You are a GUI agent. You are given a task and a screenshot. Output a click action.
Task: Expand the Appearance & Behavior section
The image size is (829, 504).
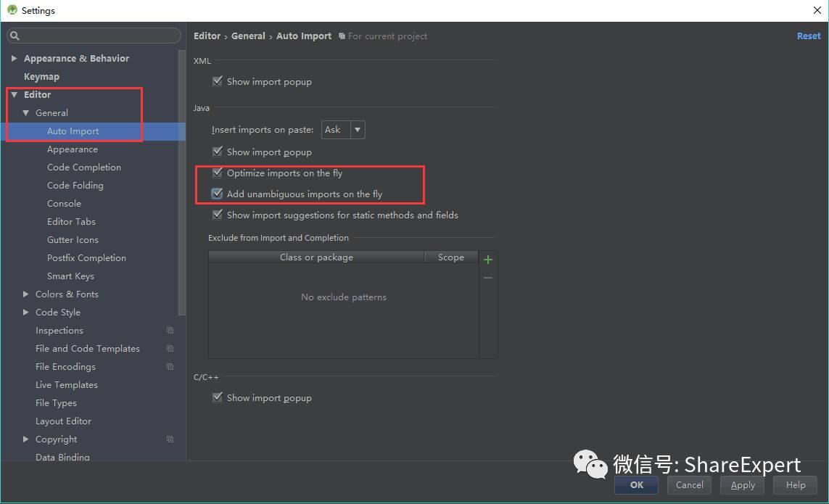tap(15, 58)
